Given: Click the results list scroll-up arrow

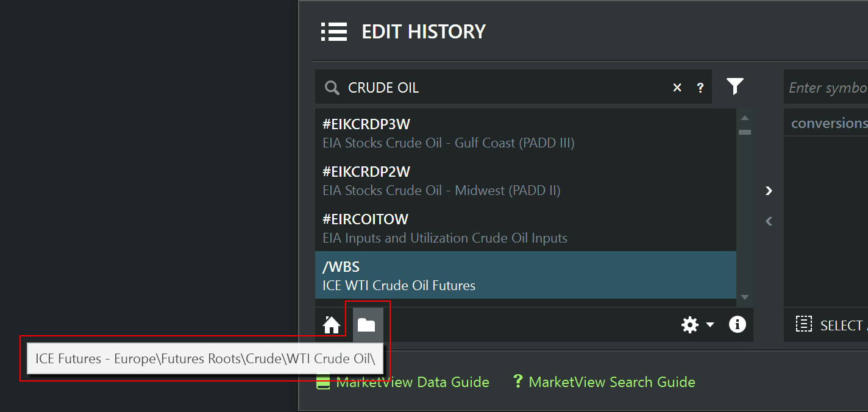Looking at the screenshot, I should (745, 118).
